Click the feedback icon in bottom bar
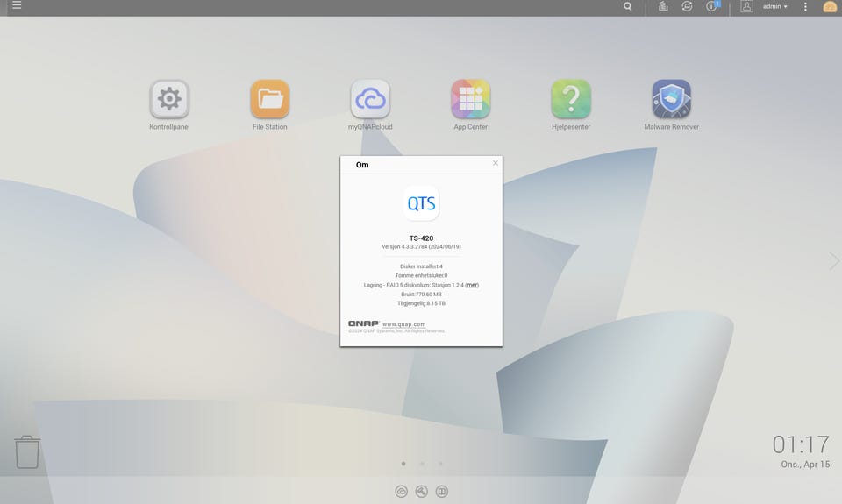The image size is (842, 504). [441, 492]
